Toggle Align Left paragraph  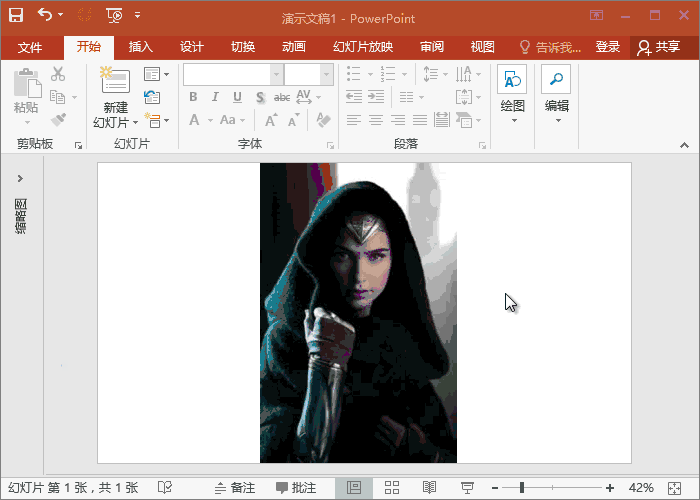[x=354, y=120]
